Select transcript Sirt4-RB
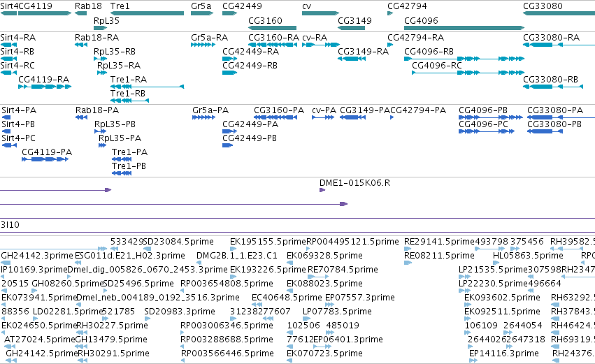The height and width of the screenshot is (364, 595). click(17, 52)
